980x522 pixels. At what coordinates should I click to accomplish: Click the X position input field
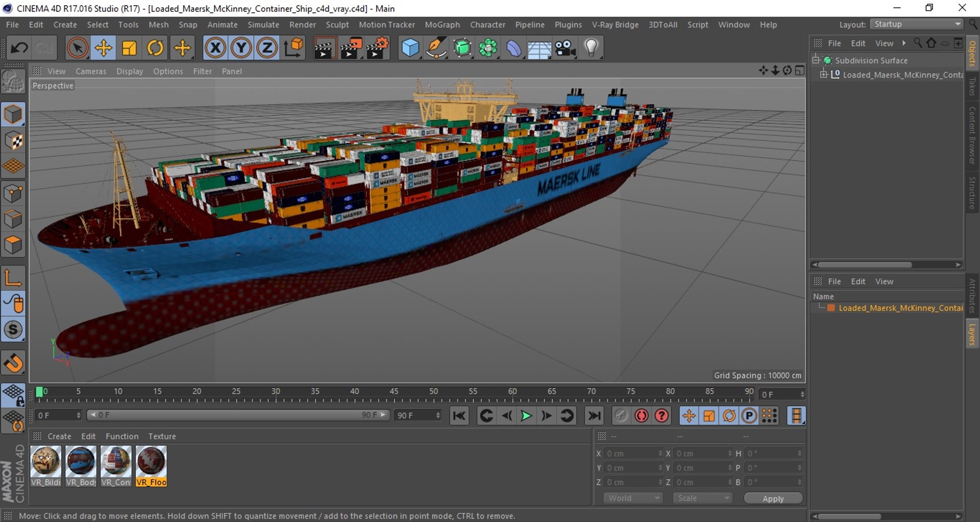[633, 454]
